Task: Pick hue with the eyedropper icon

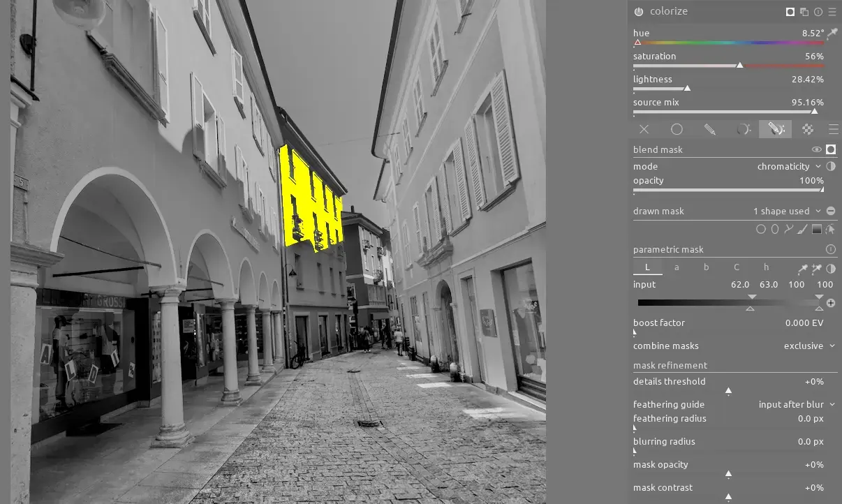Action: coord(831,34)
